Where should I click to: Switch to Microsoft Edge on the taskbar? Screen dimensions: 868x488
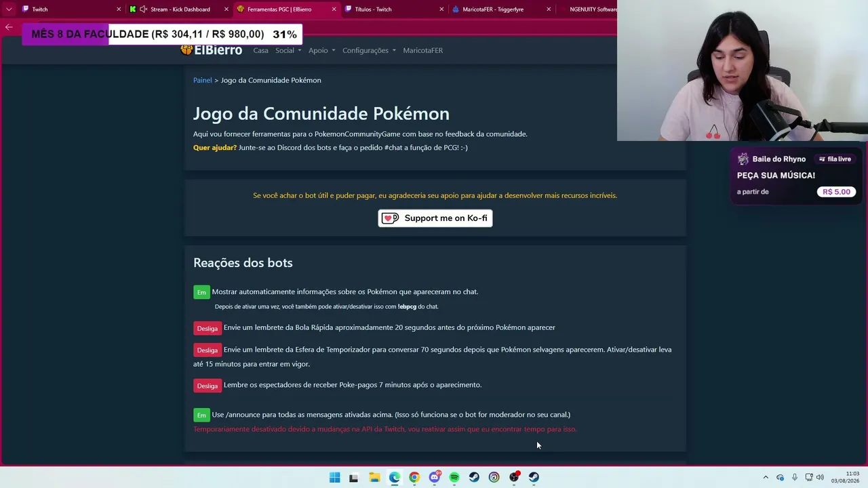394,477
